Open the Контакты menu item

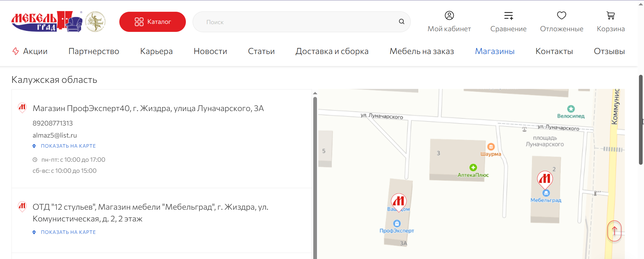click(554, 51)
